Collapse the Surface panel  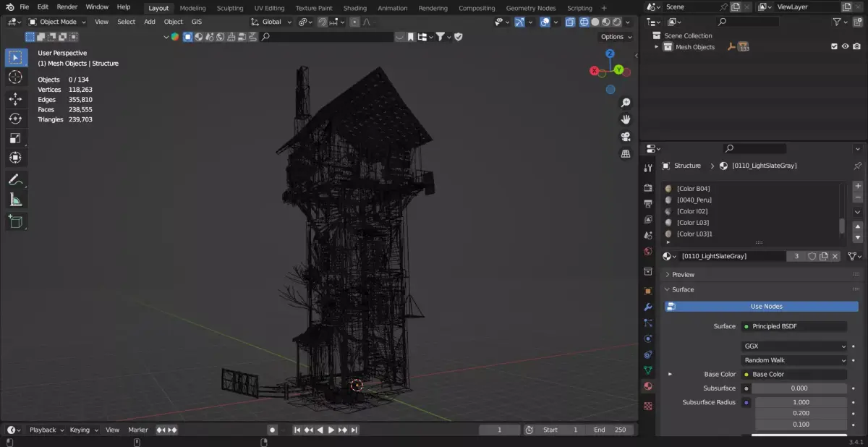coord(682,289)
